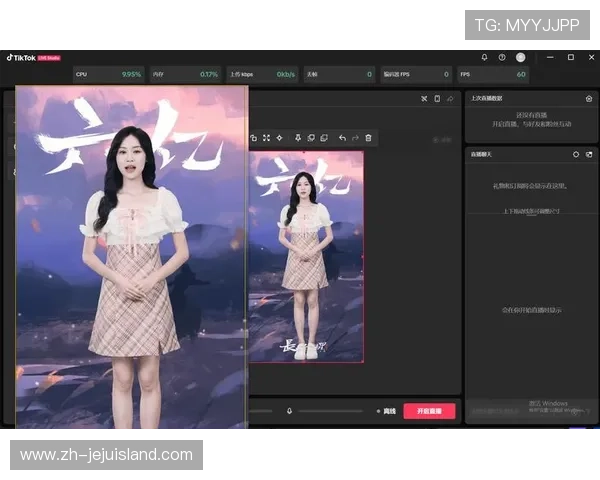Click the undo arrow in the scene toolbar

[342, 138]
